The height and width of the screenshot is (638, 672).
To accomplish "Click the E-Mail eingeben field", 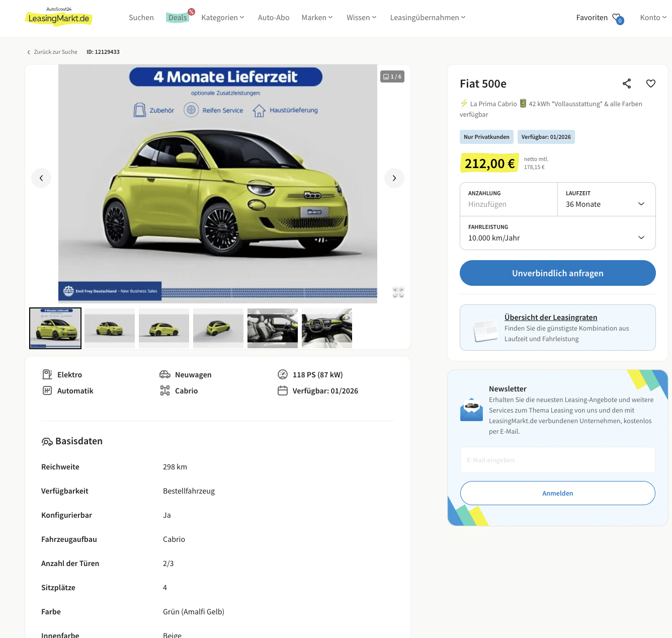I will pyautogui.click(x=558, y=460).
